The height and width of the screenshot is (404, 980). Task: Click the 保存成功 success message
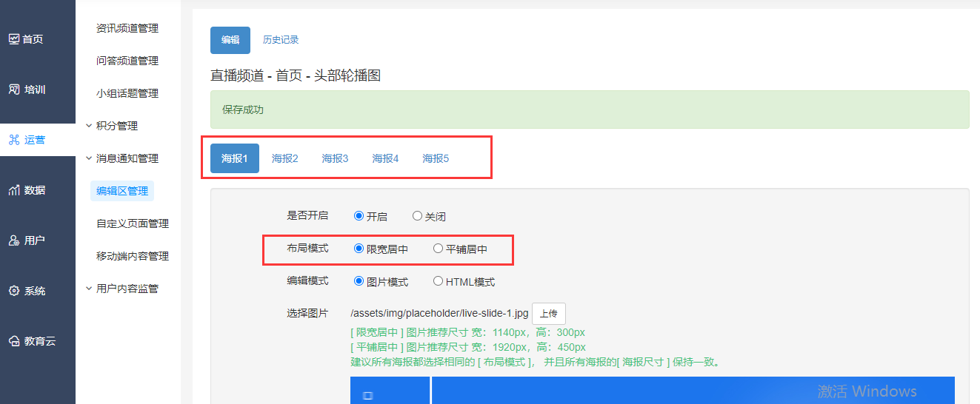tap(590, 110)
